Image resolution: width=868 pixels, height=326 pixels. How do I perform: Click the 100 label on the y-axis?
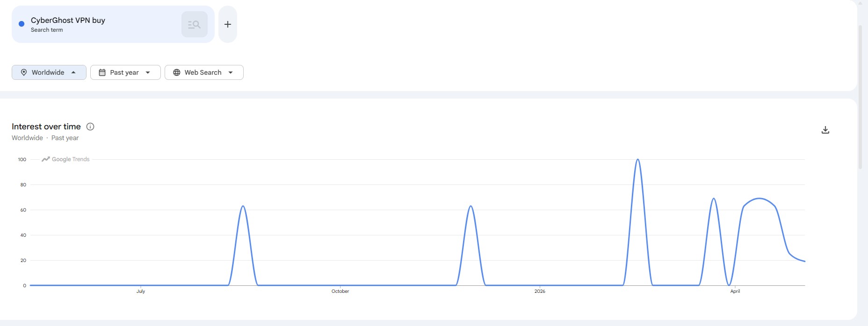pos(22,159)
